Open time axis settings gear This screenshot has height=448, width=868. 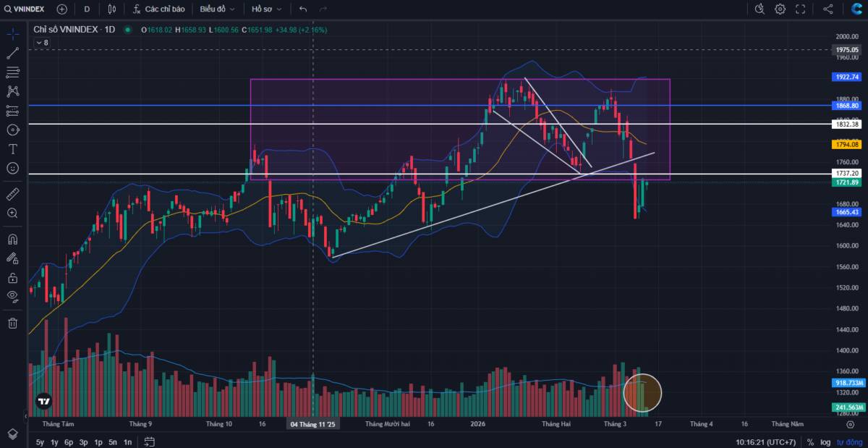pyautogui.click(x=850, y=425)
